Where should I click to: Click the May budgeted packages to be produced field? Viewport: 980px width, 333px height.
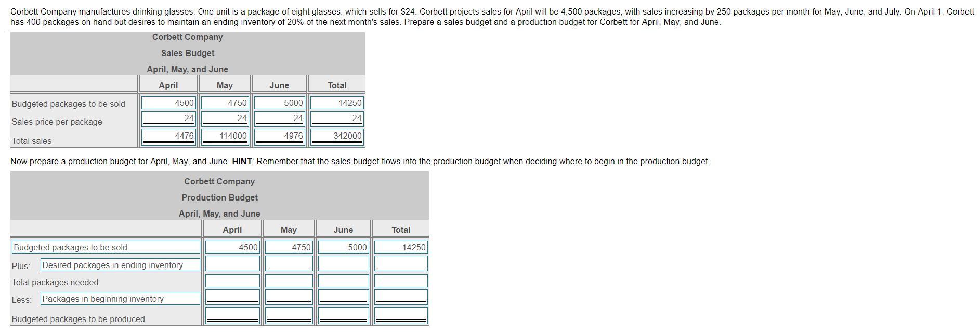[289, 316]
